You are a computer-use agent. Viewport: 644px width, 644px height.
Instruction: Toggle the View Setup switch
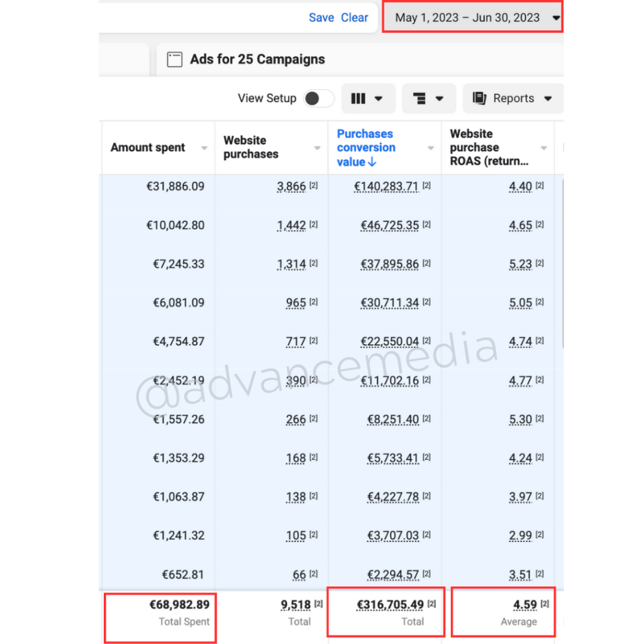tap(319, 99)
